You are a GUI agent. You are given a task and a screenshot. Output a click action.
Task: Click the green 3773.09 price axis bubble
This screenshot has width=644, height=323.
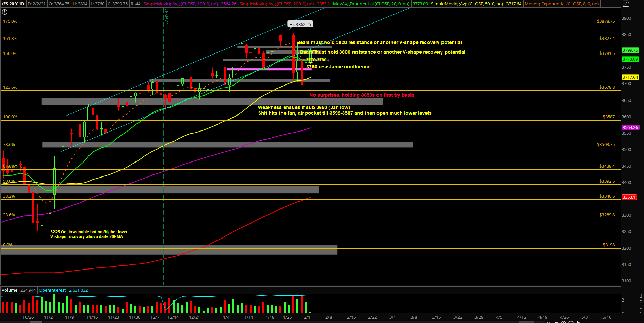pos(630,59)
